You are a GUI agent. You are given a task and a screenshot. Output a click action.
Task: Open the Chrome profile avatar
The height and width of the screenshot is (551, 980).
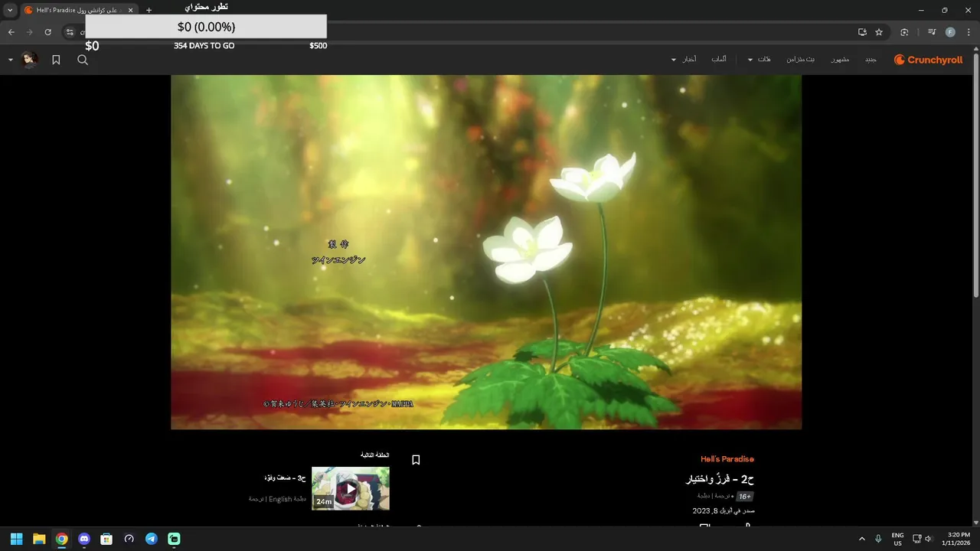(950, 32)
